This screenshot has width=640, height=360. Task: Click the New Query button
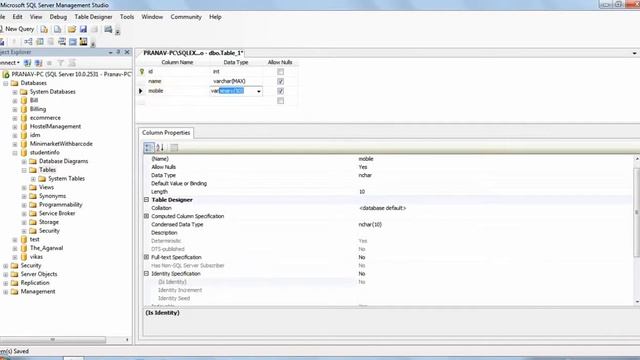click(x=17, y=29)
